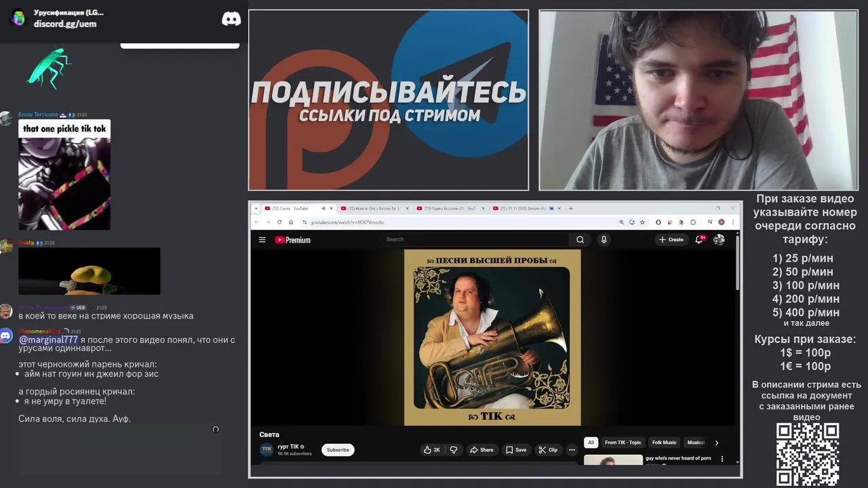Open the YouTube account avatar menu
The width and height of the screenshot is (868, 488).
pyautogui.click(x=719, y=239)
